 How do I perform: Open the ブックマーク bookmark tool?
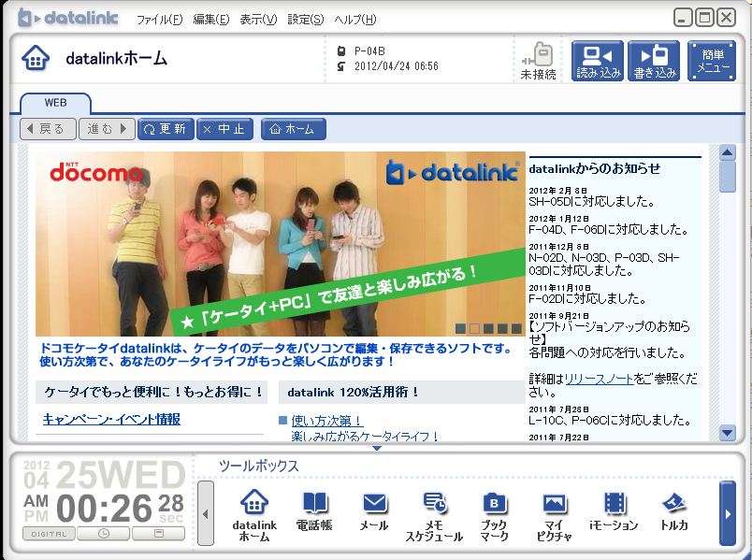pyautogui.click(x=494, y=516)
